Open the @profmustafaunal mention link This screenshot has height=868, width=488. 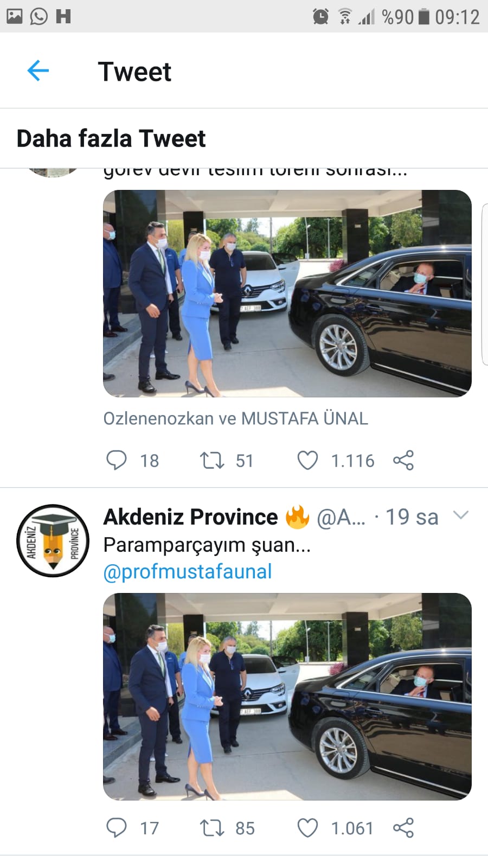pos(188,572)
